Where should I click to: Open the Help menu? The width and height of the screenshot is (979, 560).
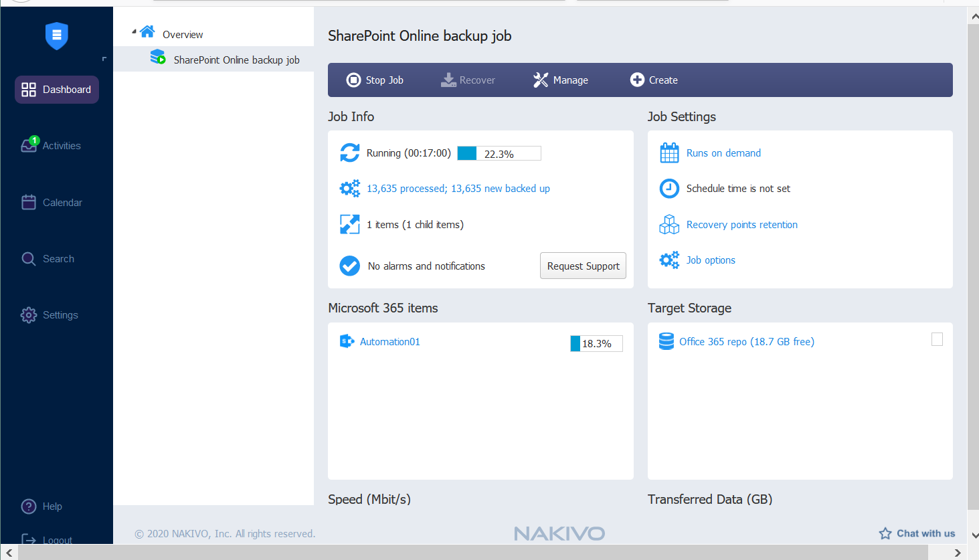click(x=41, y=506)
